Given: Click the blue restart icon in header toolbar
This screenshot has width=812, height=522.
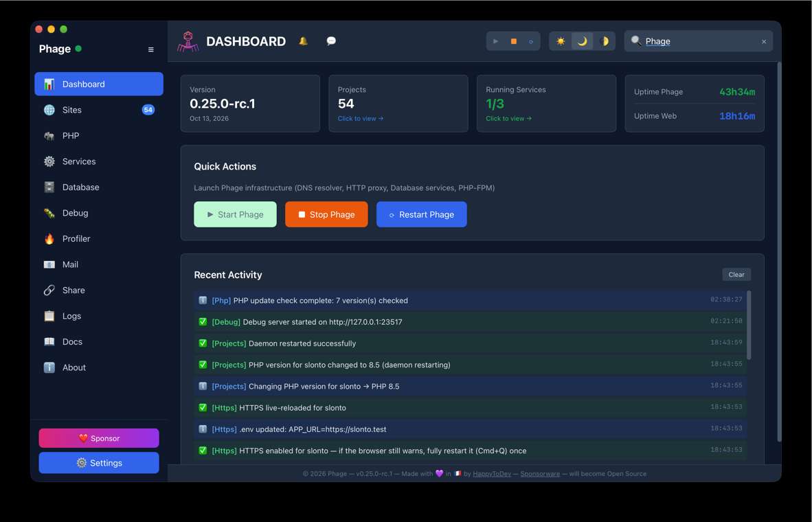Looking at the screenshot, I should point(531,41).
